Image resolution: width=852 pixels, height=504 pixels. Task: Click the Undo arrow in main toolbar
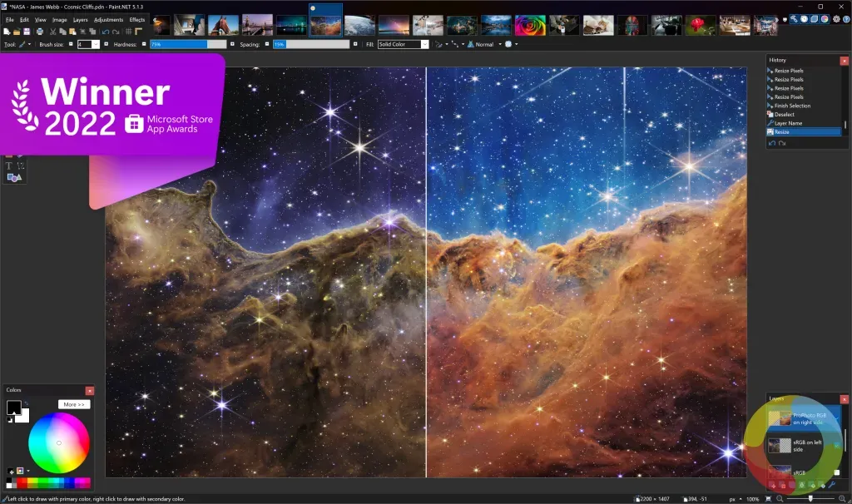(105, 32)
